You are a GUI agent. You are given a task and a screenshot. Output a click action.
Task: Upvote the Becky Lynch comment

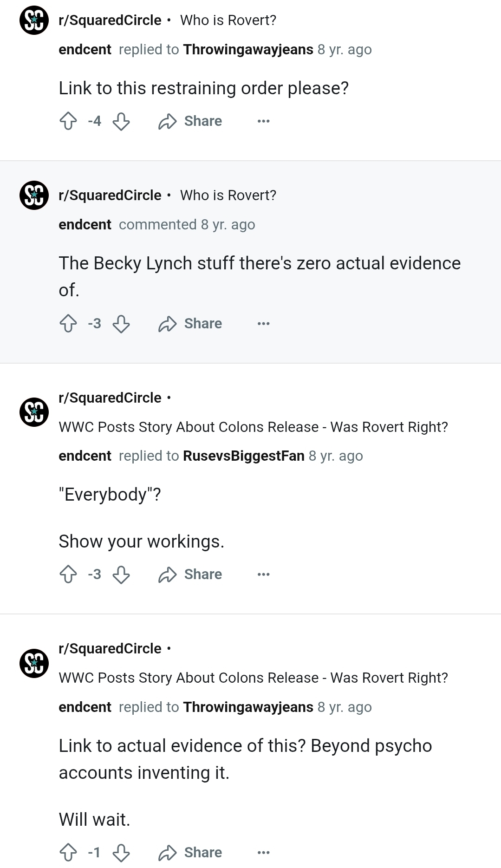[x=68, y=324]
